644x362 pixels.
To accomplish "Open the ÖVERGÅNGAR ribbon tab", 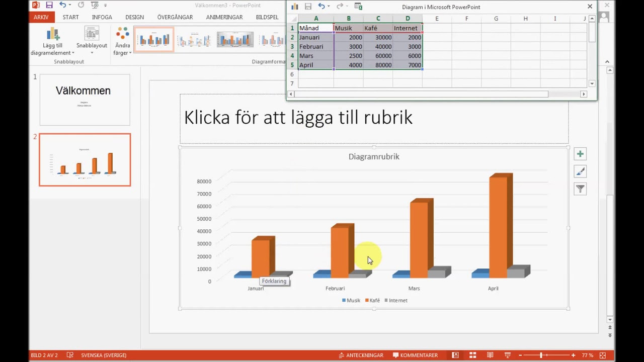I will pyautogui.click(x=175, y=17).
